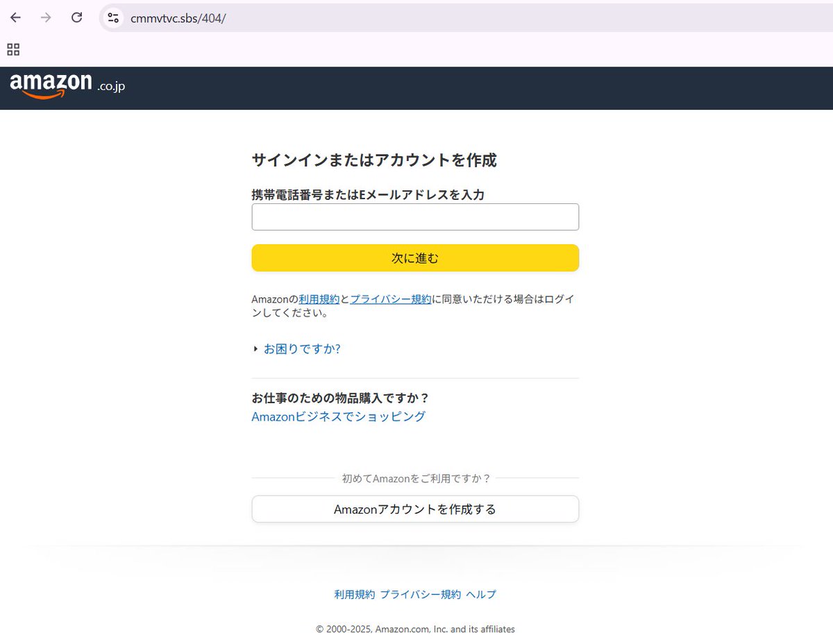Click the text お仕事のための物品購入ですか？

click(x=341, y=398)
